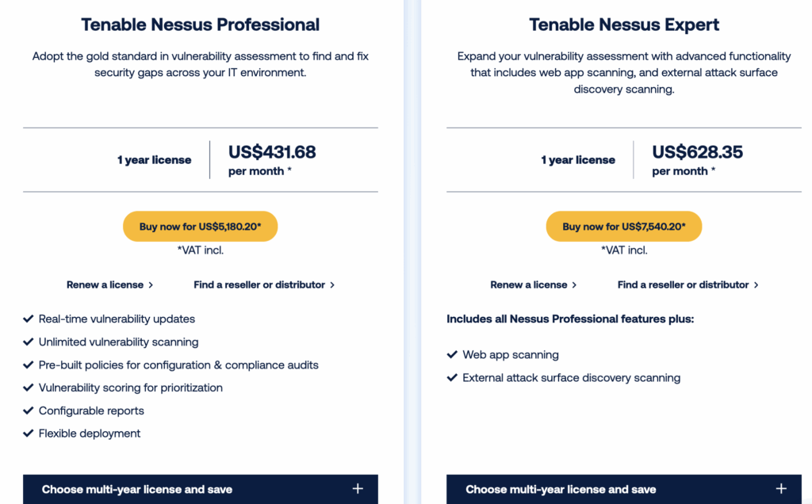Click checkmark beside Pre-built policies feature
This screenshot has height=504, width=812.
pyautogui.click(x=29, y=365)
